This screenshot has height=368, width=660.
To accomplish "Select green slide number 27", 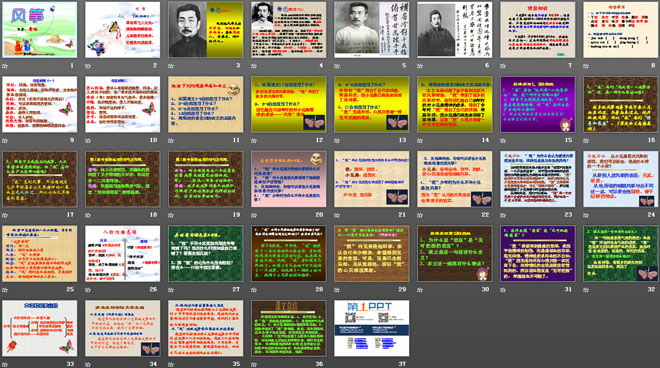I will pos(206,253).
